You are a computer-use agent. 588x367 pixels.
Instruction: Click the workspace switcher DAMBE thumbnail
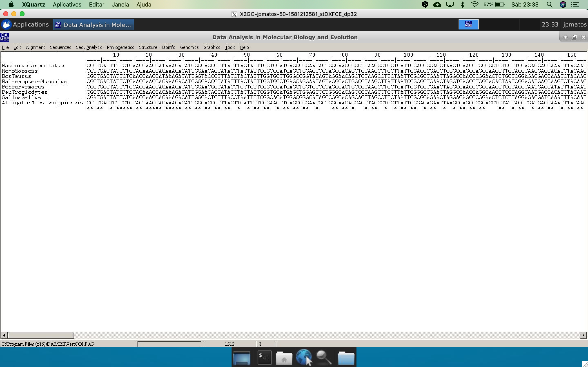coord(468,24)
